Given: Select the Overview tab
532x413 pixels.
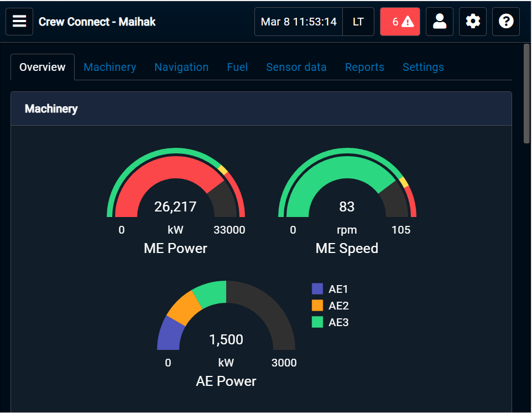Looking at the screenshot, I should [x=43, y=67].
